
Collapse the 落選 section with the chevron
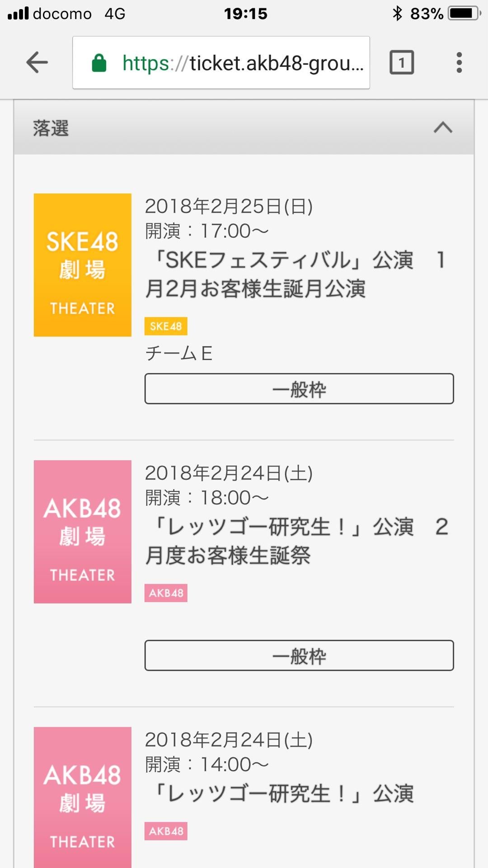point(443,128)
